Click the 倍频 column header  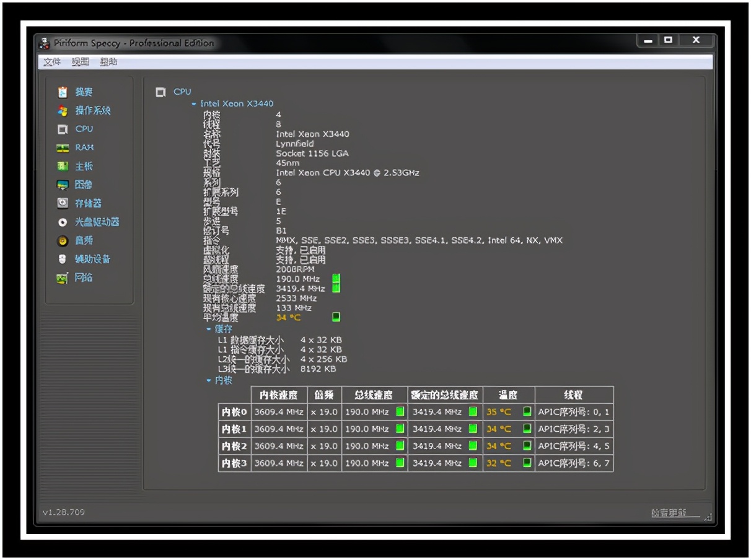(324, 395)
